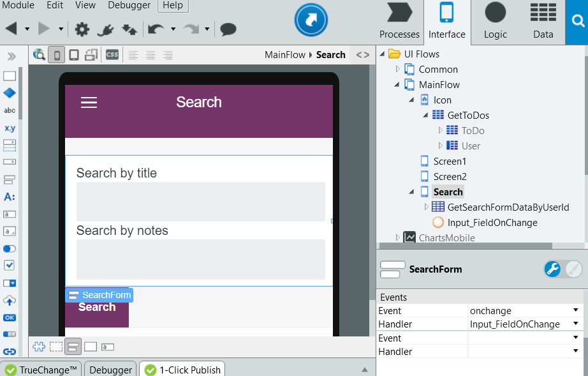Click the Manage Dependencies plug icon

coord(106,29)
